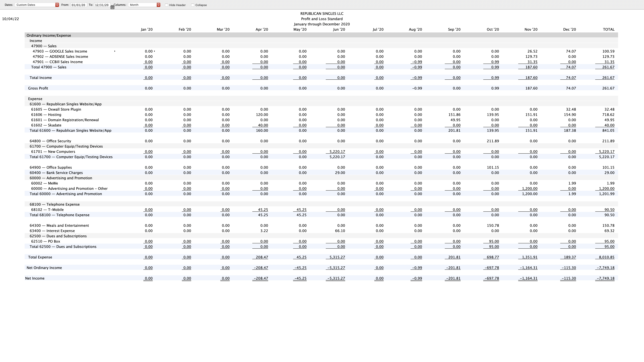Select 61601 — Domain Registration/Renewal row label
644x362 pixels.
65,120
